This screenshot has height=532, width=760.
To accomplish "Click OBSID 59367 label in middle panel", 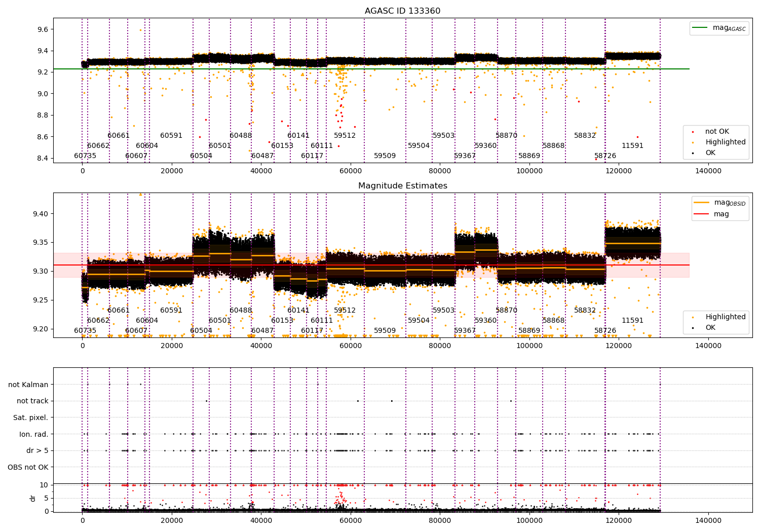I will (465, 330).
